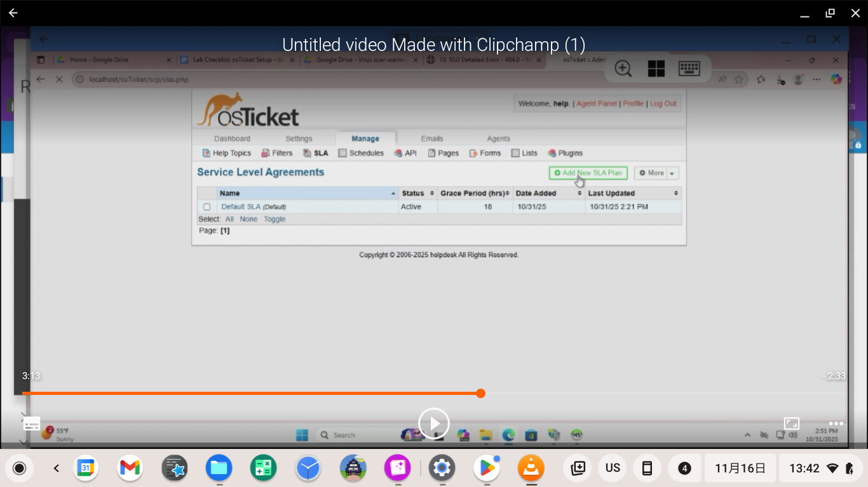Screen dimensions: 868x487
Task: Click the video title Untitled video text
Action: [x=434, y=44]
